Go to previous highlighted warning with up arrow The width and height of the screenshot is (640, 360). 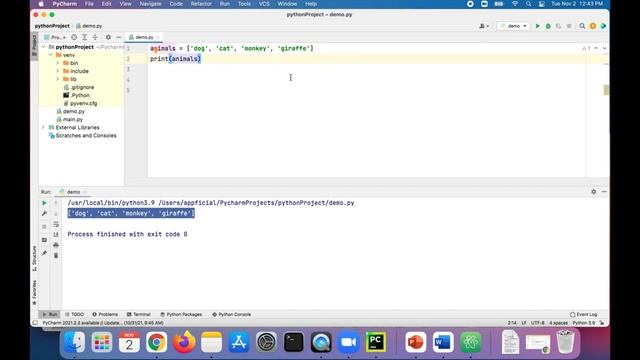tap(596, 48)
